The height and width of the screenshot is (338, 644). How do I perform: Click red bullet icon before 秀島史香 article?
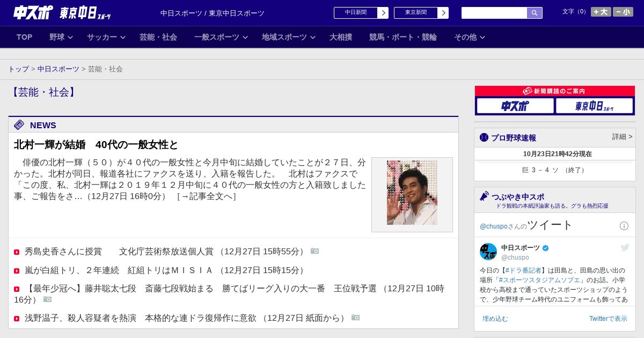tap(17, 252)
